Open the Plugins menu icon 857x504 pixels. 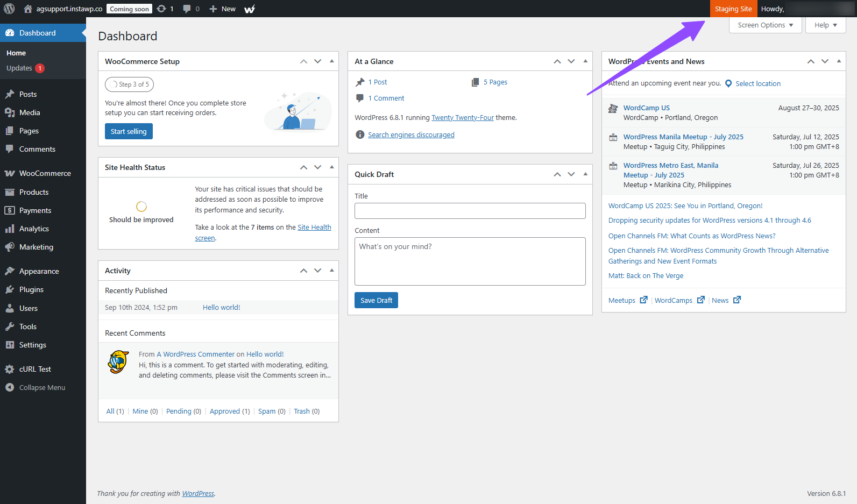(x=10, y=289)
